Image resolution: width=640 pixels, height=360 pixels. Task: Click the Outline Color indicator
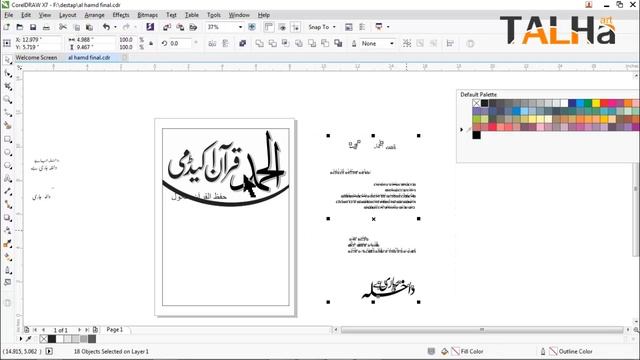click(x=570, y=351)
